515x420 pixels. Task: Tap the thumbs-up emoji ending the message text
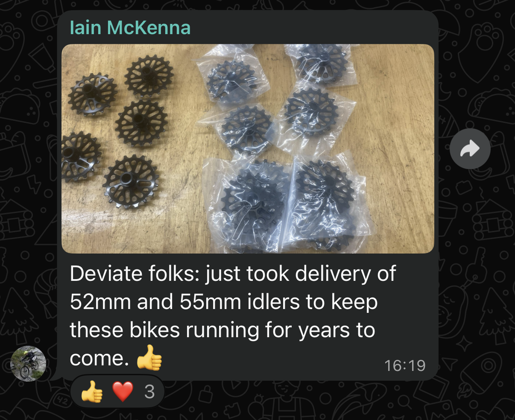pos(149,358)
